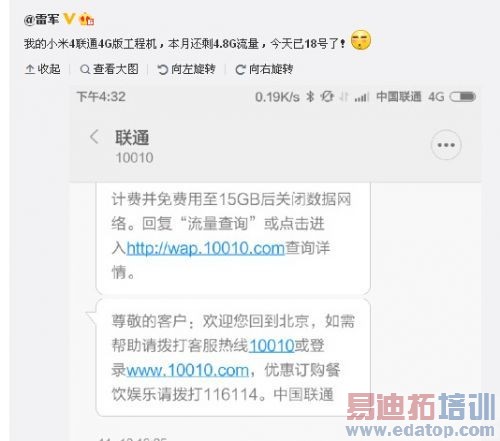Collapse the image with 收起
The image size is (500, 441).
(x=42, y=69)
